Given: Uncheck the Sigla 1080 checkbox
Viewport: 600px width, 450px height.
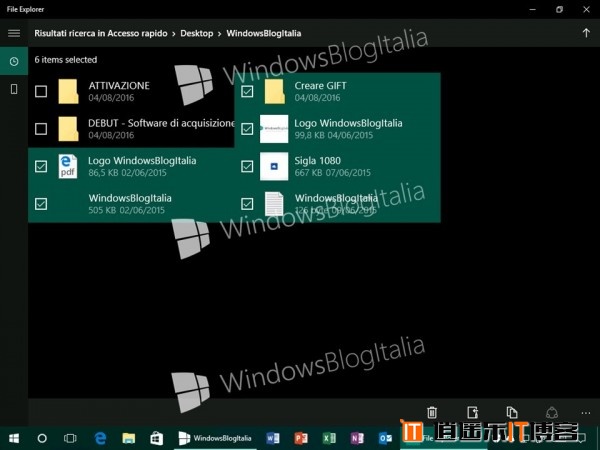Looking at the screenshot, I should (247, 166).
